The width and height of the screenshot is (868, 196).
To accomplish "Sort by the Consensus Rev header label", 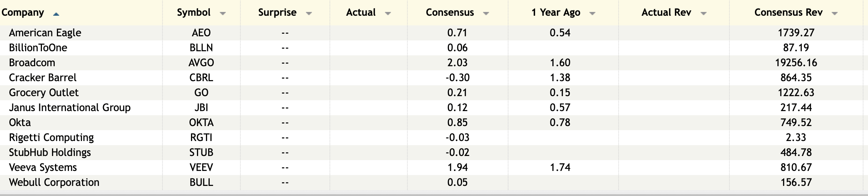I will pos(788,13).
